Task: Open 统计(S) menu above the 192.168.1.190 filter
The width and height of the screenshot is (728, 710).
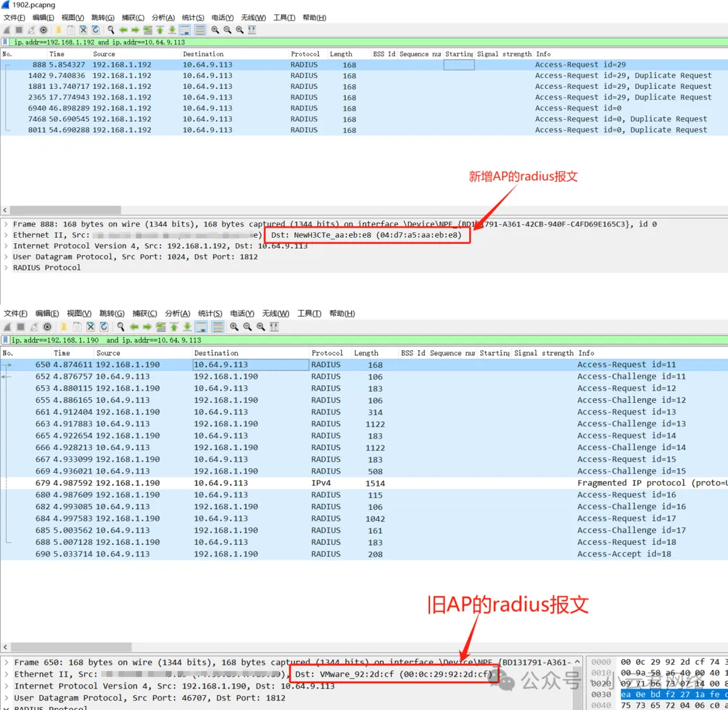Action: pyautogui.click(x=210, y=314)
